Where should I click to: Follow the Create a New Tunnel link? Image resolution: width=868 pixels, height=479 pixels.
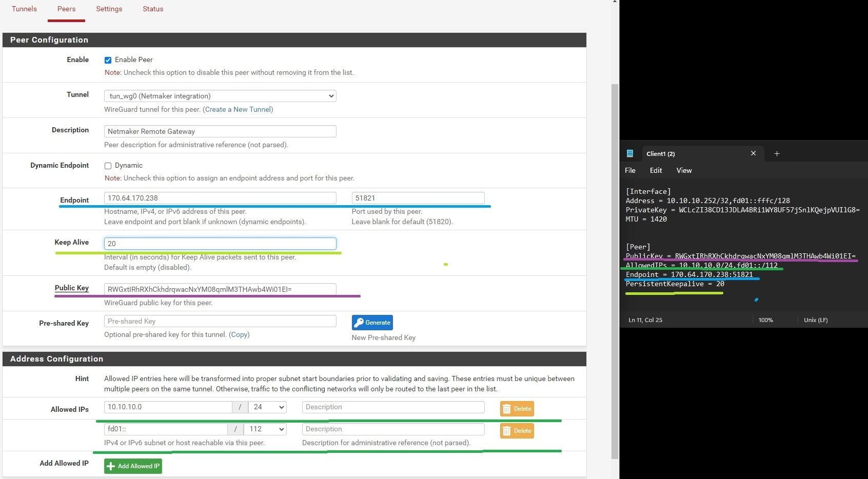pos(238,109)
